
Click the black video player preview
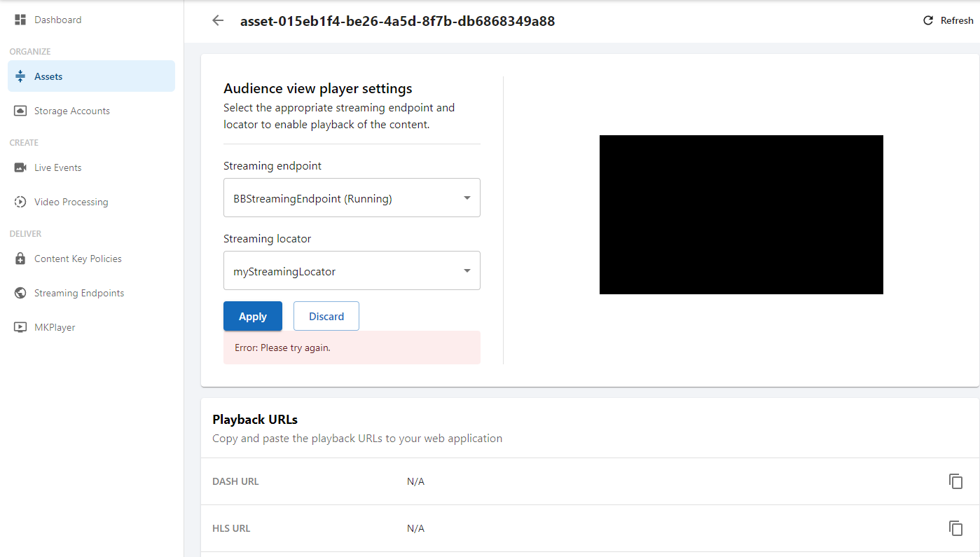coord(741,214)
